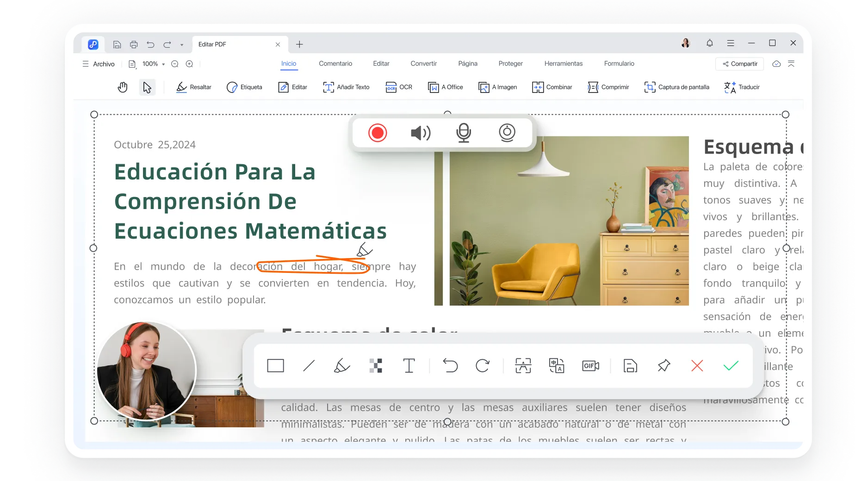Convert with A Imagen button
The width and height of the screenshot is (868, 481).
(x=497, y=87)
